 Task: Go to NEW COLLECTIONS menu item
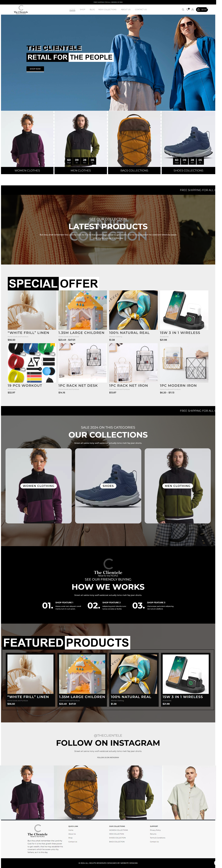[x=107, y=9]
